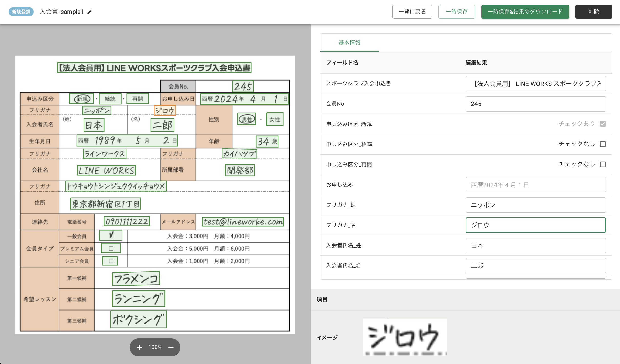The height and width of the screenshot is (364, 620).
Task: Switch to the 基本情報 tab
Action: click(x=349, y=42)
